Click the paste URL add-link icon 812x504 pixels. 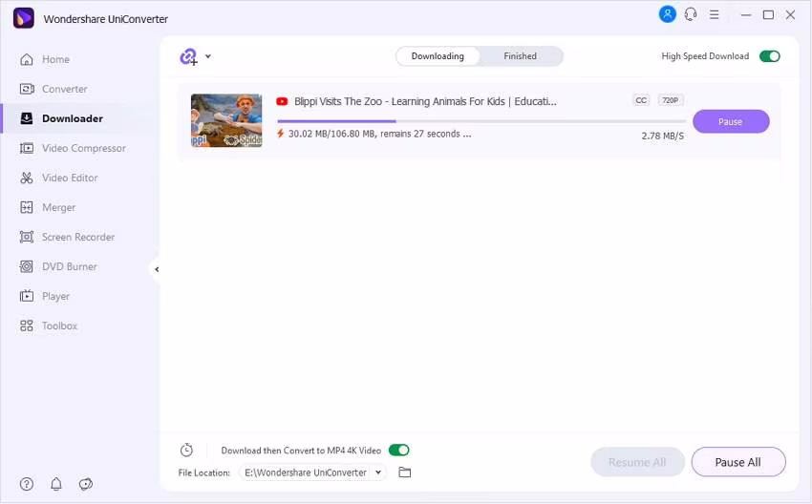[188, 56]
